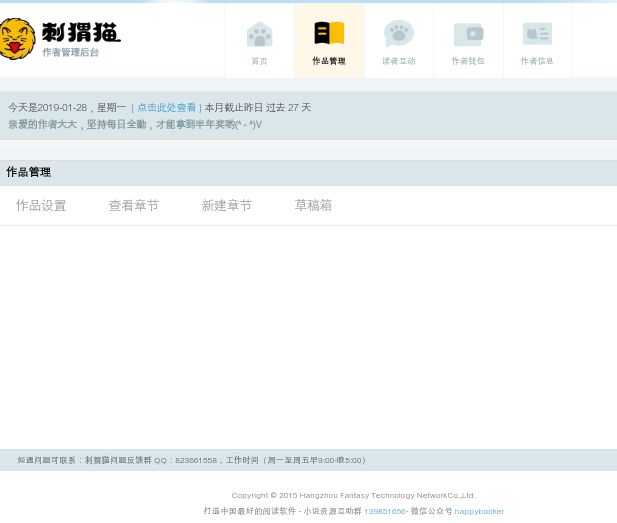Open 读者互动 paw chat icon
The image size is (617, 523).
(399, 33)
